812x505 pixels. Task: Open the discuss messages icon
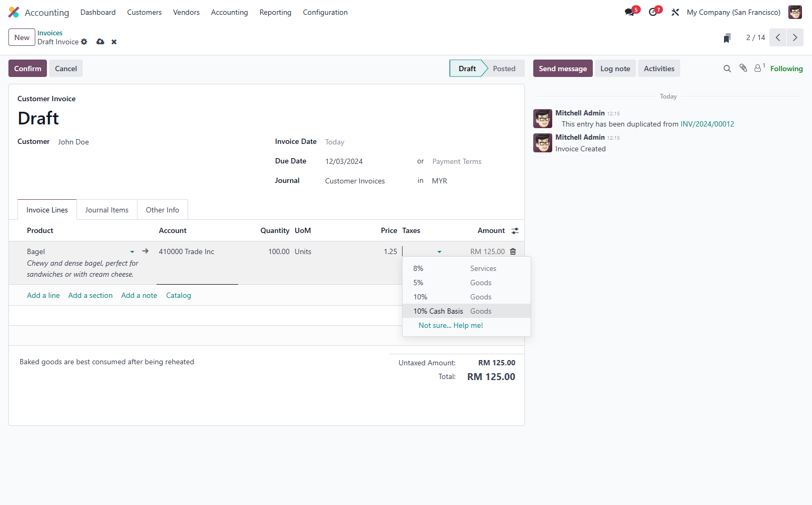[x=630, y=12]
